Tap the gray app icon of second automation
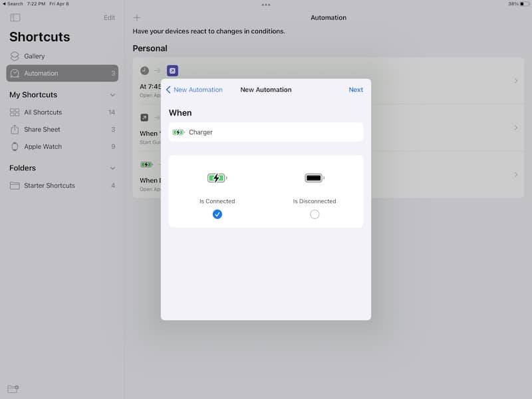Viewport: 532px width, 399px height. coord(144,118)
